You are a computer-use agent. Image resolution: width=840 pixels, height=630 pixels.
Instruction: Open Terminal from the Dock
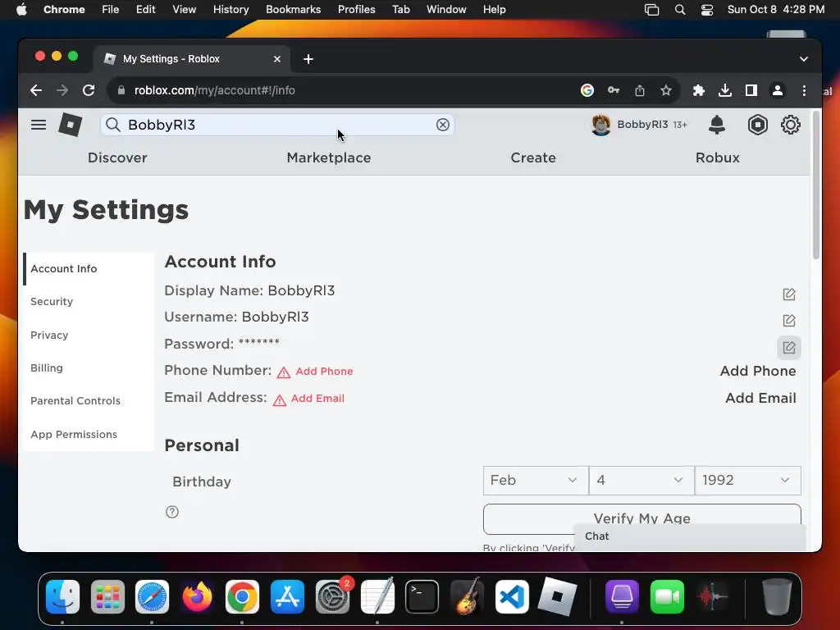pyautogui.click(x=422, y=597)
